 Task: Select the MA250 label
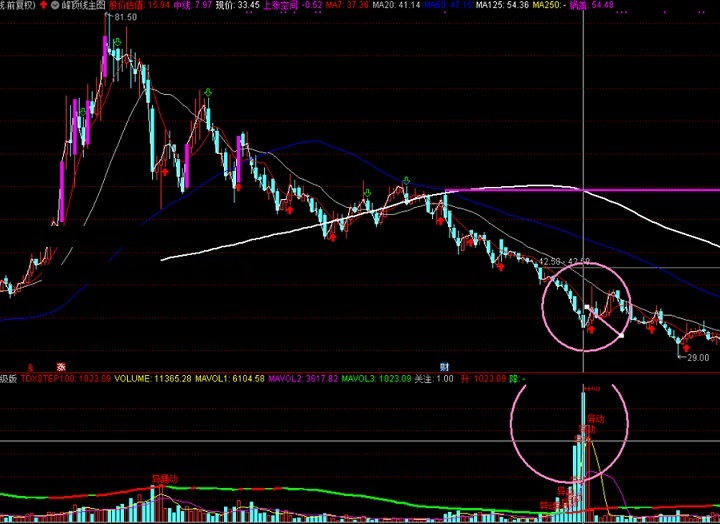[549, 5]
